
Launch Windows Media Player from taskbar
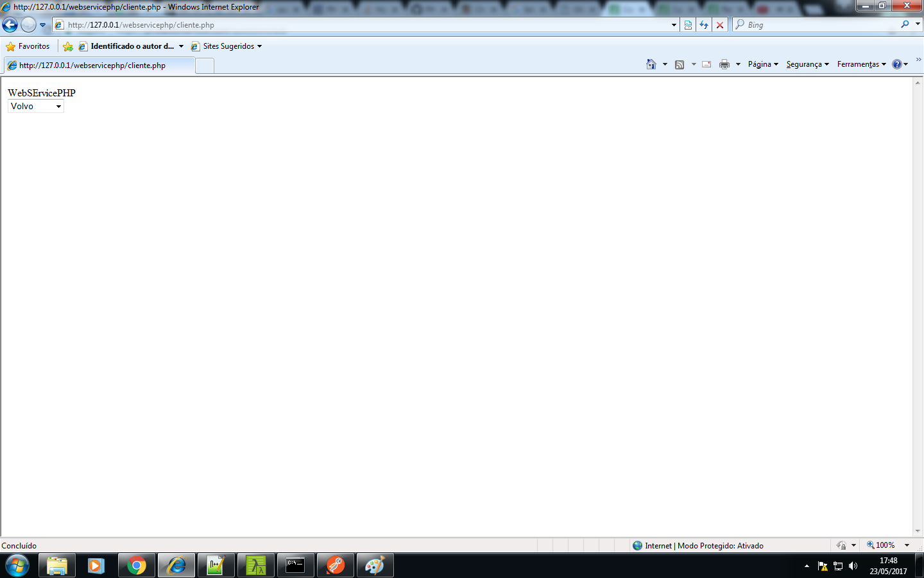pos(96,566)
